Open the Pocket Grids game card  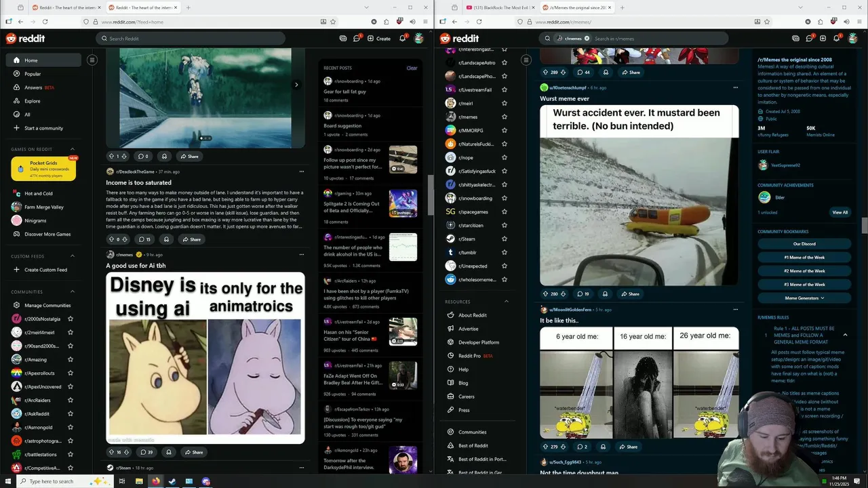(43, 169)
